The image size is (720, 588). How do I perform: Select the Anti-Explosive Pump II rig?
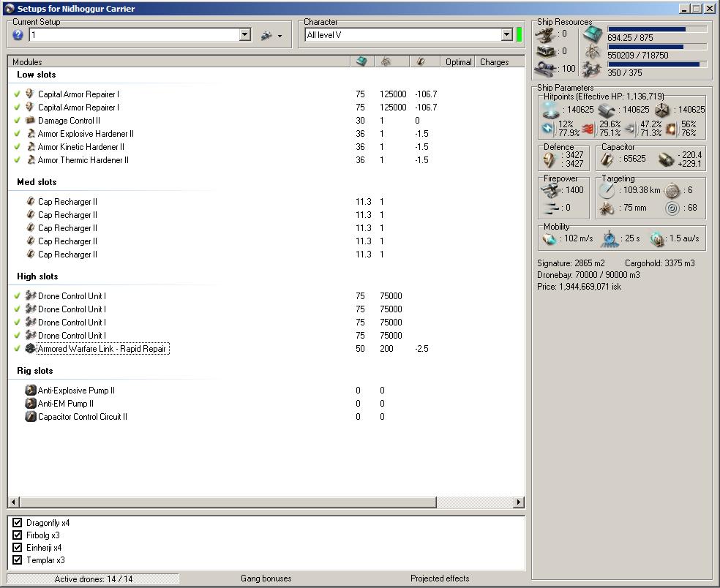[76, 390]
